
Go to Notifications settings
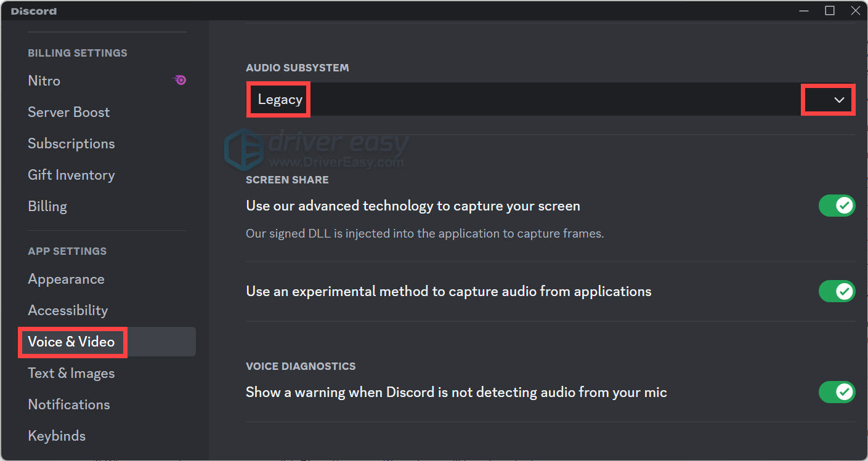pyautogui.click(x=69, y=404)
